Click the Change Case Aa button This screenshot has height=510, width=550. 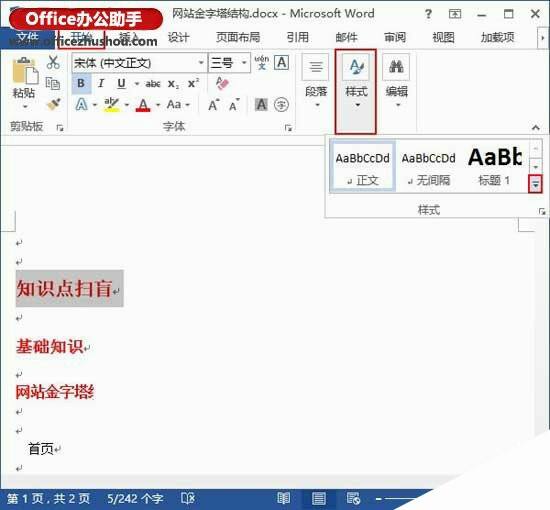(x=174, y=104)
